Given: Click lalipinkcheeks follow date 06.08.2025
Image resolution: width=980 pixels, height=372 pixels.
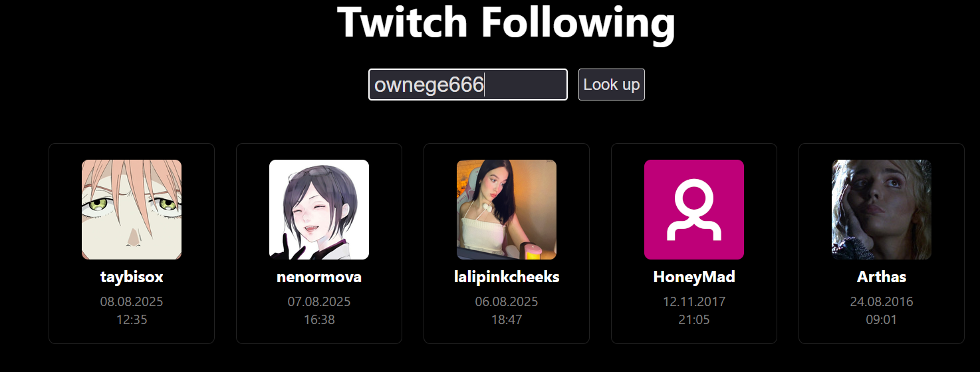Looking at the screenshot, I should [507, 302].
